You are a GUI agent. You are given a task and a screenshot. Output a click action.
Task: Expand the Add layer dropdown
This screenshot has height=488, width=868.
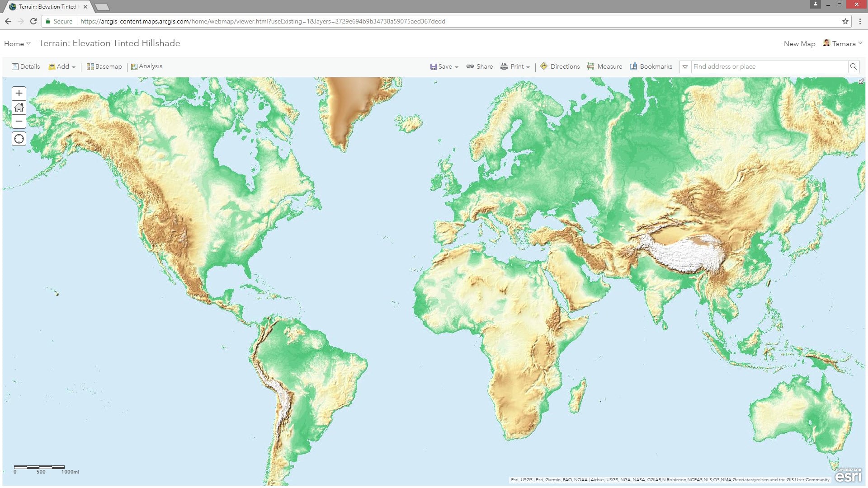click(62, 66)
